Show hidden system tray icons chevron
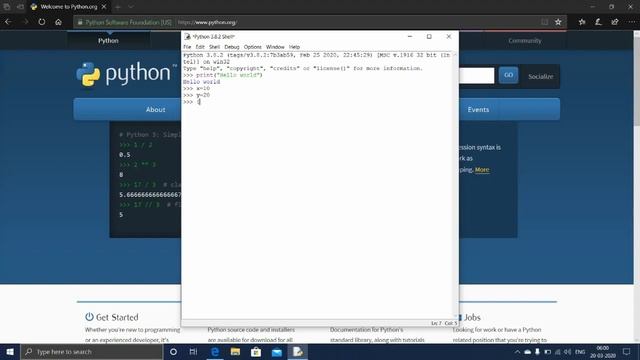Screen dimensions: 640x360 (517, 352)
